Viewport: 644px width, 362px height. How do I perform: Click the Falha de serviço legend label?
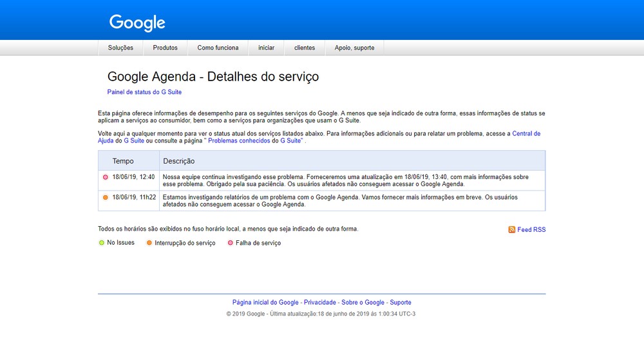point(258,243)
